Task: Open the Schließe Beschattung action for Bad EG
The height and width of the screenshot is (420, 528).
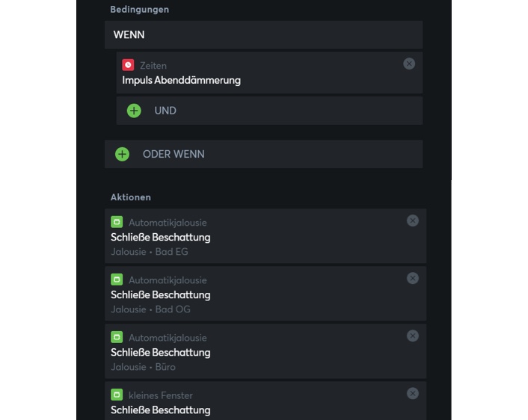Action: point(161,237)
